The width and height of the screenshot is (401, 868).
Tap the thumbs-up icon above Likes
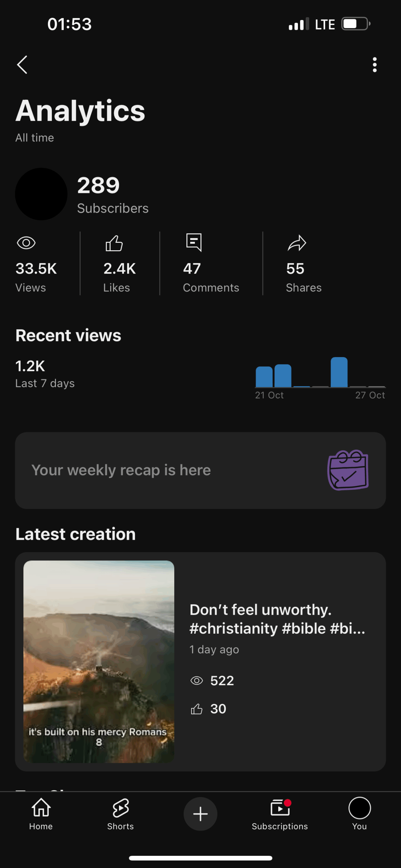pyautogui.click(x=114, y=243)
